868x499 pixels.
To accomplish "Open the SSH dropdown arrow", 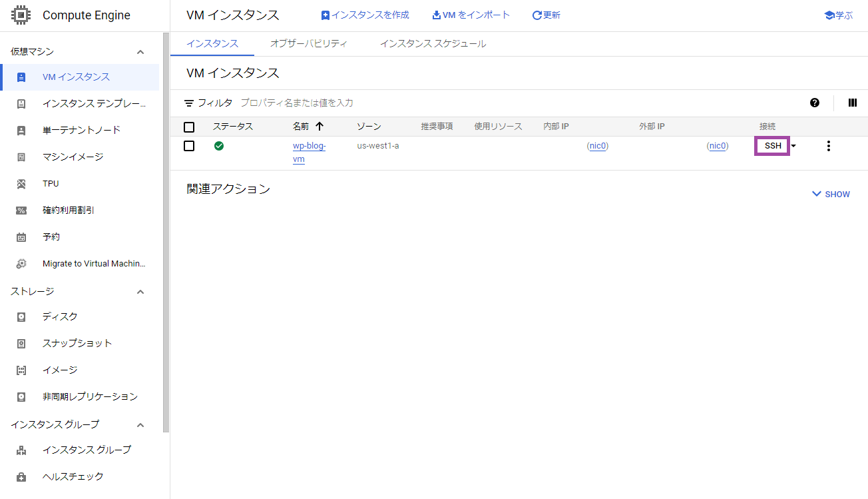I will (x=793, y=146).
